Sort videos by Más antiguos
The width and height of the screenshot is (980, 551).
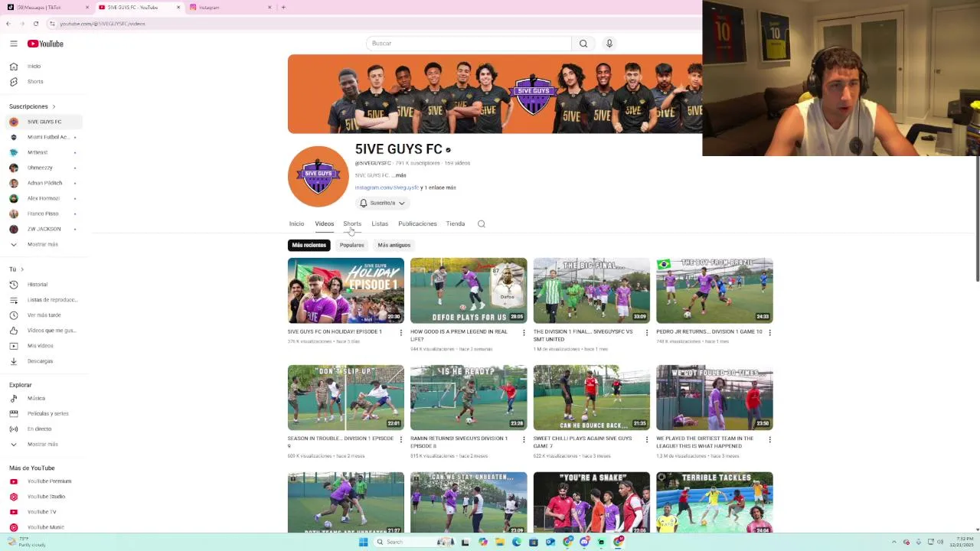click(394, 246)
